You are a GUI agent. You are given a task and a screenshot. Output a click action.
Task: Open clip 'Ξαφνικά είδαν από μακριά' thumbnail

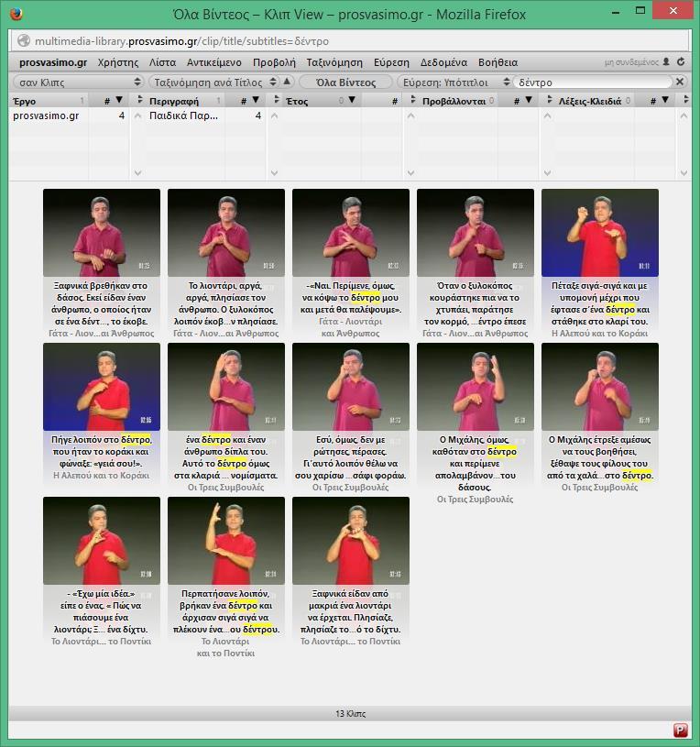pos(351,541)
